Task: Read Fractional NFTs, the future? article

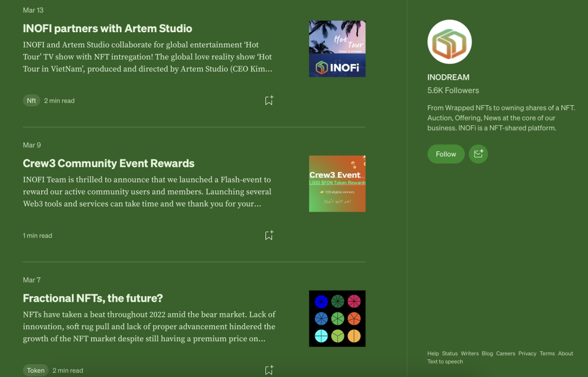Action: click(93, 299)
